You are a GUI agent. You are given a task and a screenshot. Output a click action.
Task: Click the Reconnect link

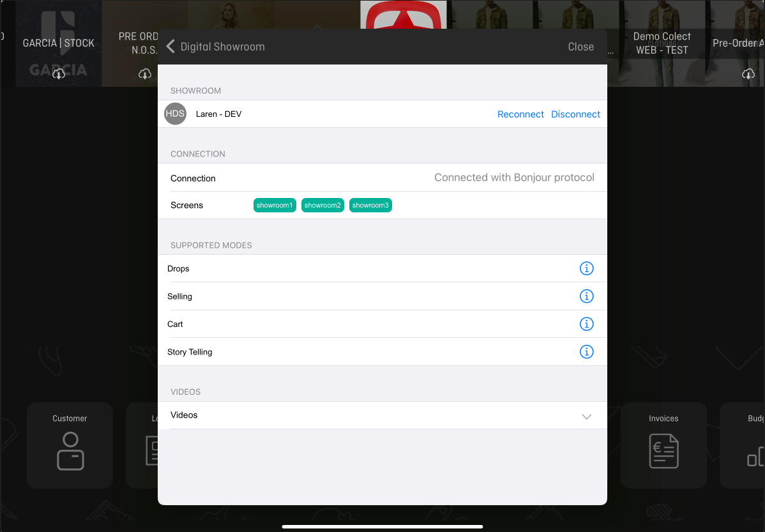pos(520,114)
